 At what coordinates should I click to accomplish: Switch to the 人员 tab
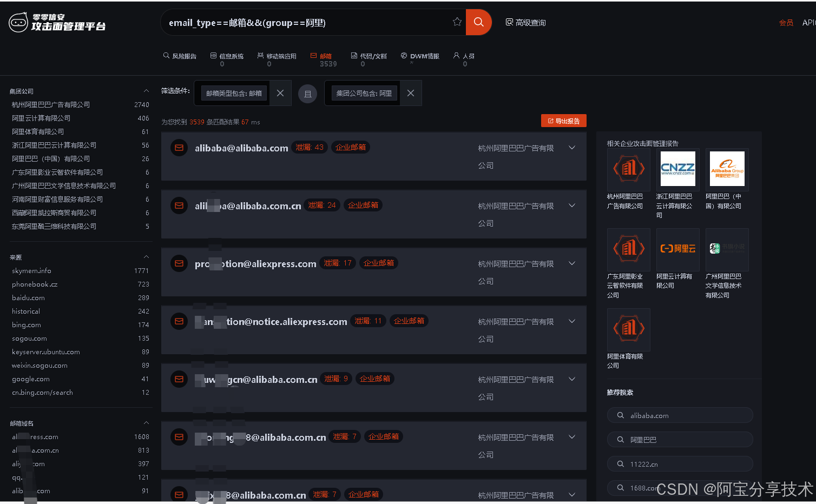464,56
